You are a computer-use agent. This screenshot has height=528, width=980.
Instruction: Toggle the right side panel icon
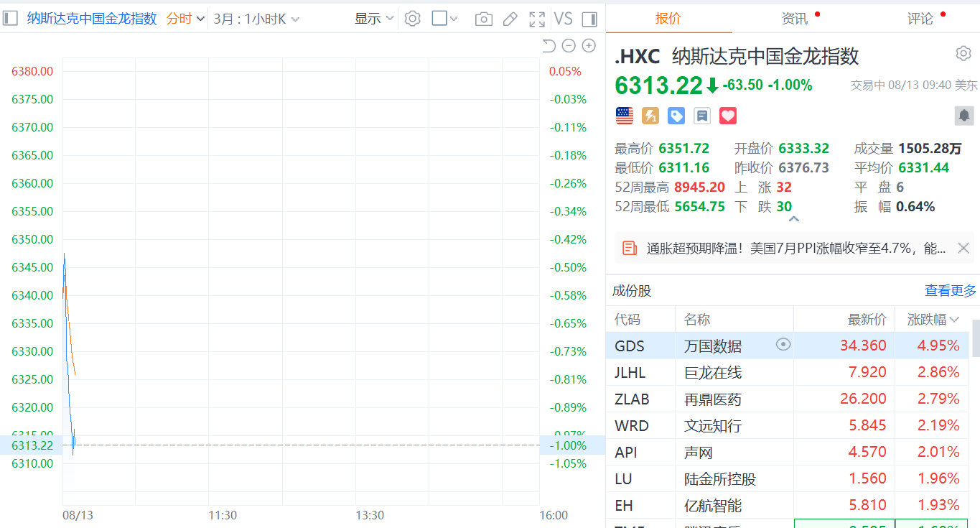(589, 19)
